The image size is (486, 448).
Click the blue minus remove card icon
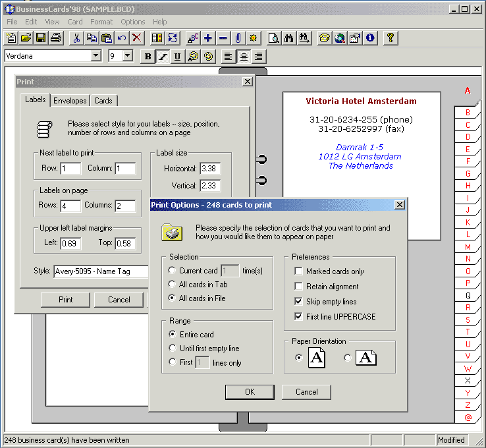click(x=223, y=38)
